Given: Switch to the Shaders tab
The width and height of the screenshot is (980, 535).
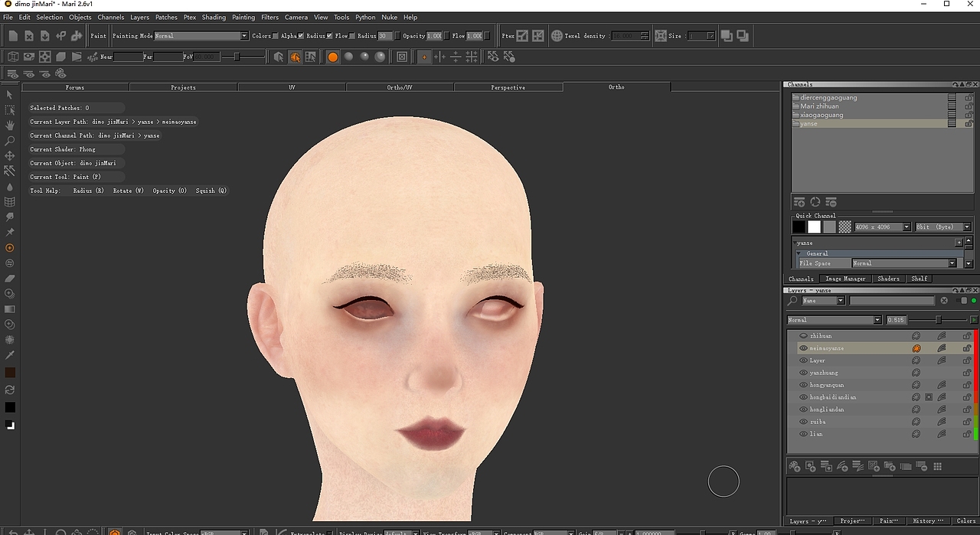Looking at the screenshot, I should [x=888, y=279].
